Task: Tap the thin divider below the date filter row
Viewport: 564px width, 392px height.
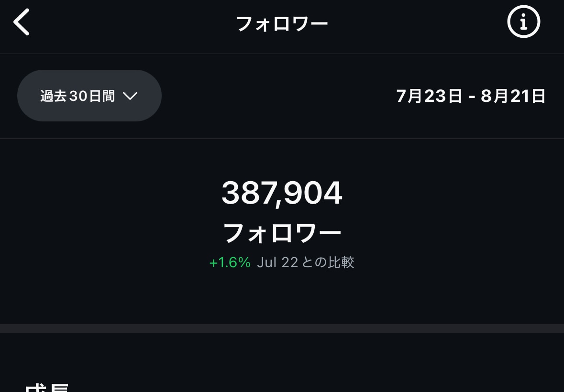Action: pyautogui.click(x=282, y=138)
